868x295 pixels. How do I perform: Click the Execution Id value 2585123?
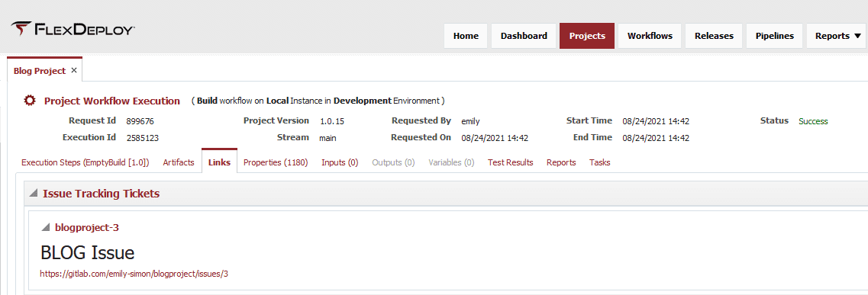143,138
